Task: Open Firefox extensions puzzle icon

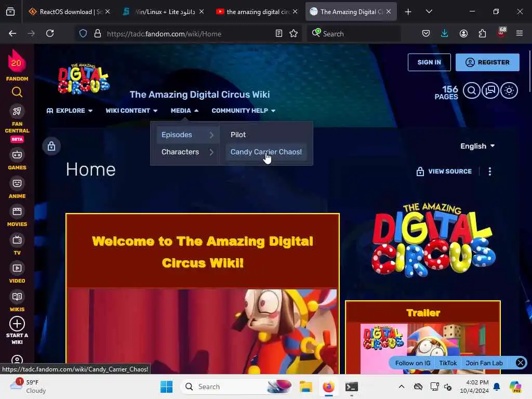Action: pos(482,33)
